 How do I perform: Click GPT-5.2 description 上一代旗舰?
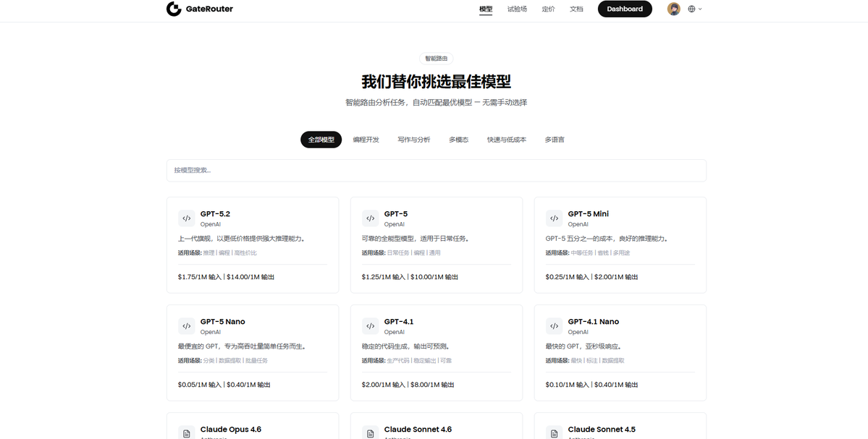[242, 239]
